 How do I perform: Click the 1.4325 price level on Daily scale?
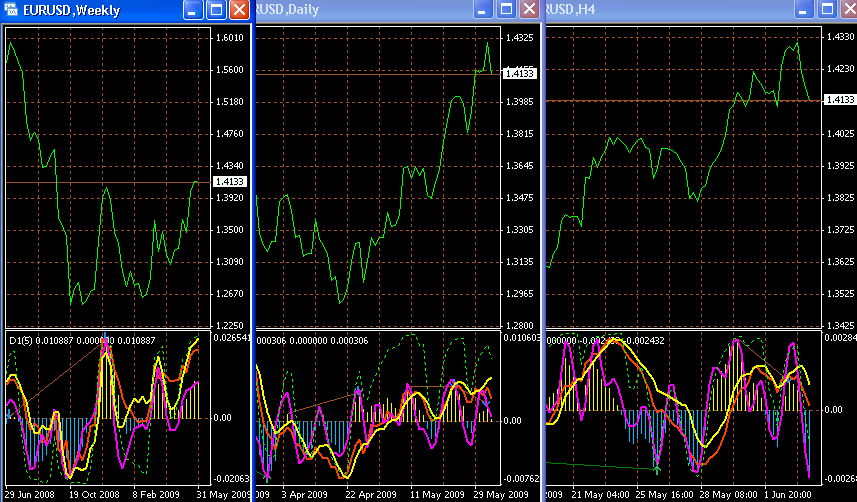click(519, 38)
